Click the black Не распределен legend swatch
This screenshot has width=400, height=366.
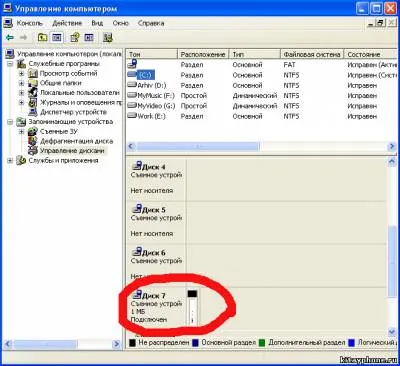coord(132,343)
